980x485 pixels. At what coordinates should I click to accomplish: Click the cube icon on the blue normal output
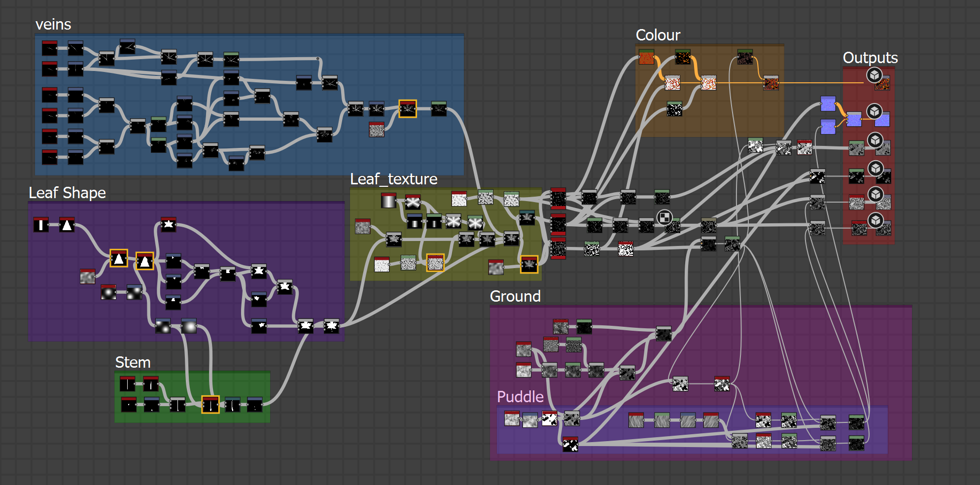(874, 111)
